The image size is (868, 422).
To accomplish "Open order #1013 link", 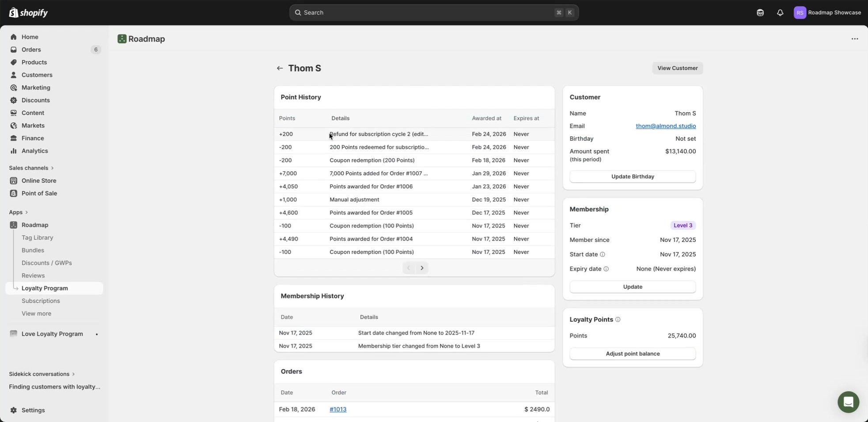I will (337, 409).
